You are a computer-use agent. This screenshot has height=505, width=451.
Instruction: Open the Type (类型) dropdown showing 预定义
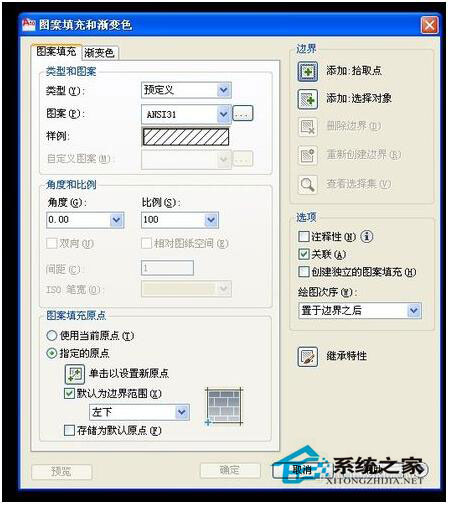(186, 90)
